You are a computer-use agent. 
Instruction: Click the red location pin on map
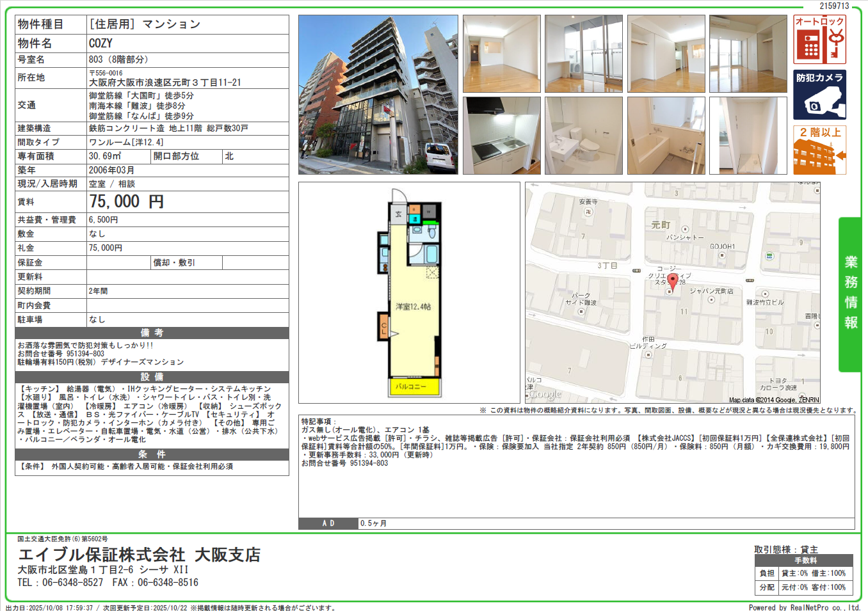pyautogui.click(x=672, y=281)
